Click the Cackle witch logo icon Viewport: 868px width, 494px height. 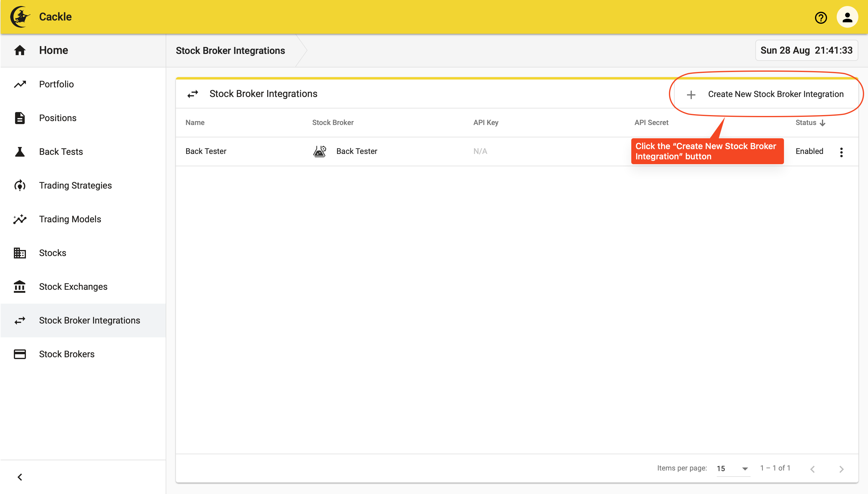pyautogui.click(x=20, y=17)
